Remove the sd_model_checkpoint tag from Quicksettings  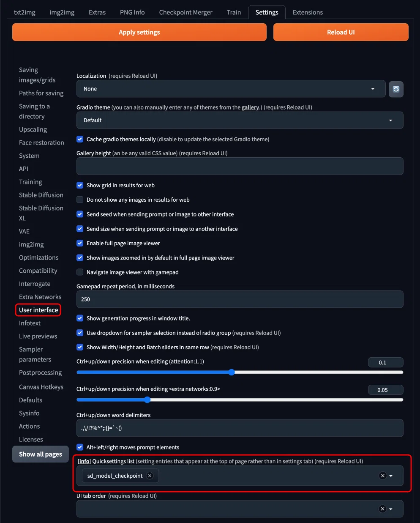coord(150,476)
